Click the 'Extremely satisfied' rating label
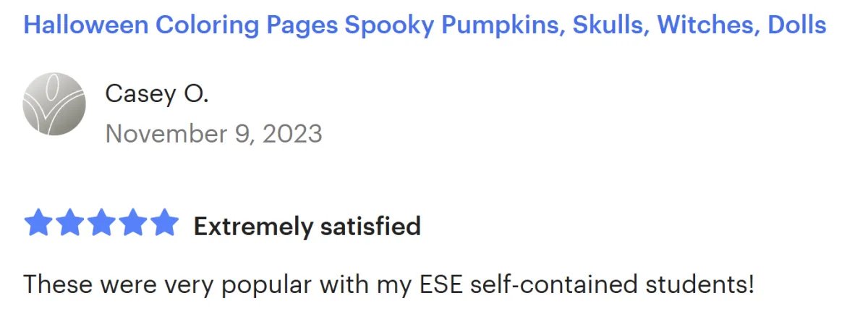Screen dimensions: 868x322 coord(307,226)
